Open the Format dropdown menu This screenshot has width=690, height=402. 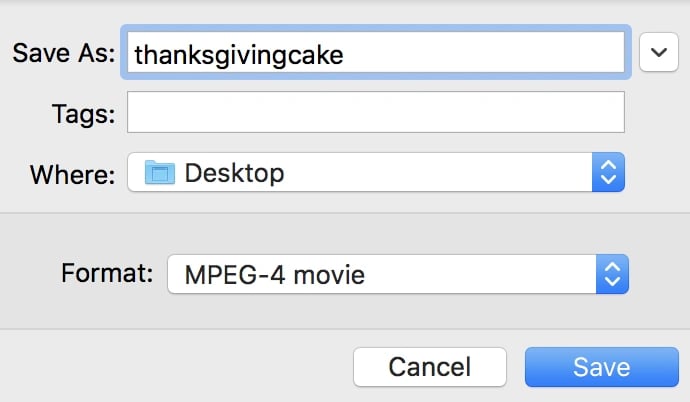397,273
